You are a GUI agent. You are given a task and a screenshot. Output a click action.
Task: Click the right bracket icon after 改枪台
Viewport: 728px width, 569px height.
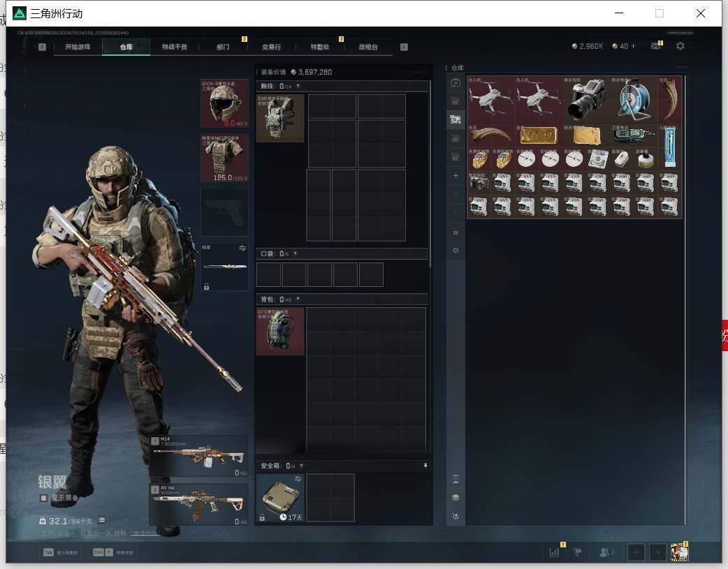[404, 47]
